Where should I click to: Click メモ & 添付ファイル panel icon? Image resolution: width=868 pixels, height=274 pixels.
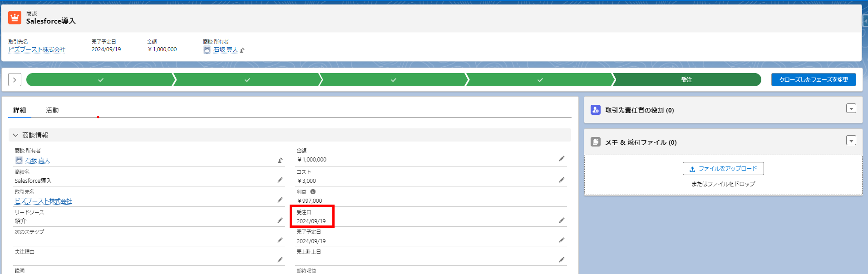(x=596, y=142)
